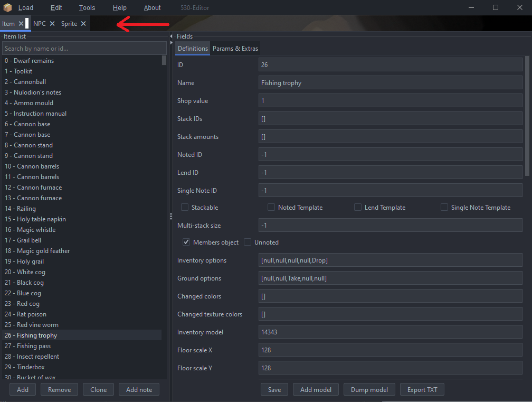Enable the Lend Template checkbox
The width and height of the screenshot is (532, 402).
point(358,208)
